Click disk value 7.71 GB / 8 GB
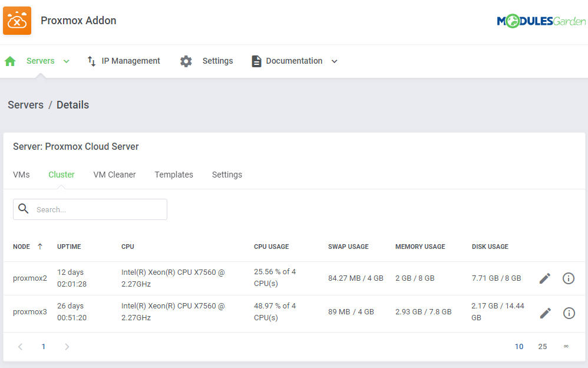Screen dimensions: 588x368 click(497, 278)
